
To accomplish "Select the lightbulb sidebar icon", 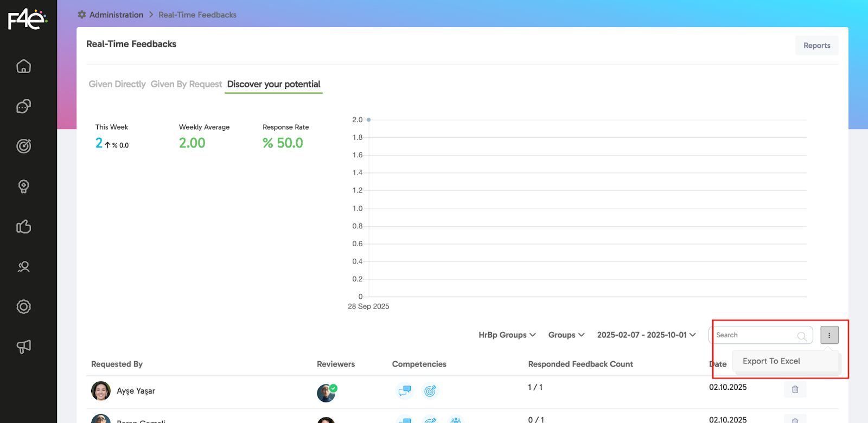I will click(x=23, y=187).
